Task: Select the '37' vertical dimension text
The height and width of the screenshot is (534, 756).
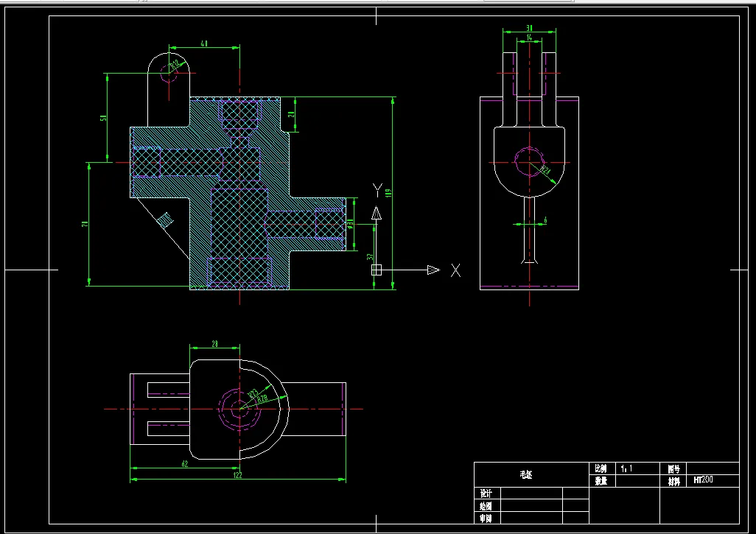Action: click(x=370, y=257)
